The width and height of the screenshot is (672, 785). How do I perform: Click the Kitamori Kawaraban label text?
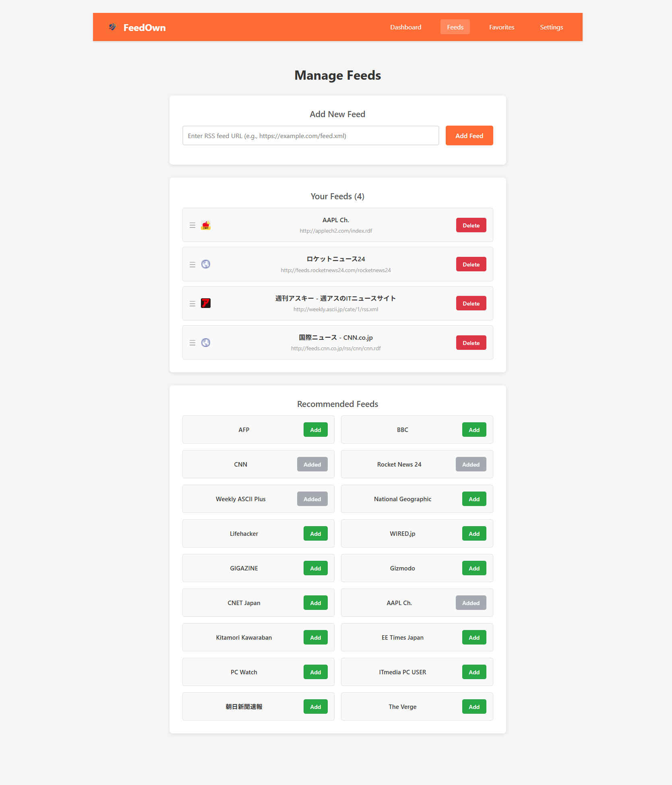244,638
